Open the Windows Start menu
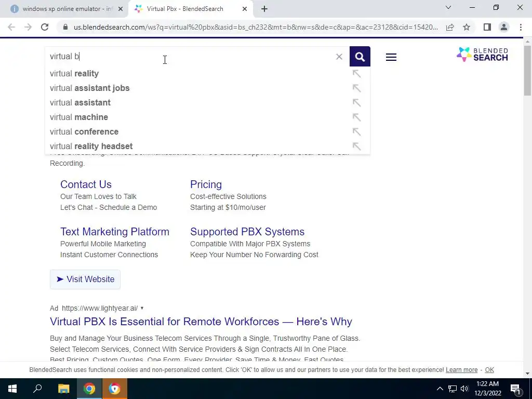 coord(12,389)
